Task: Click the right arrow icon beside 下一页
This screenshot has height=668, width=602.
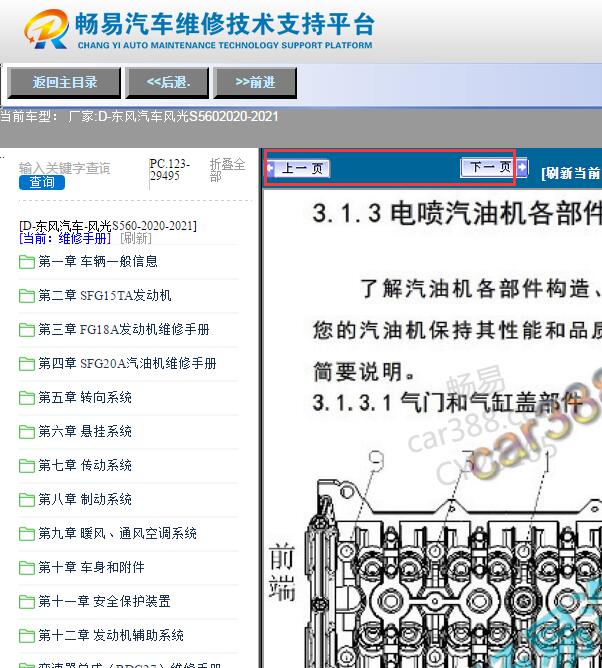Action: [x=522, y=167]
